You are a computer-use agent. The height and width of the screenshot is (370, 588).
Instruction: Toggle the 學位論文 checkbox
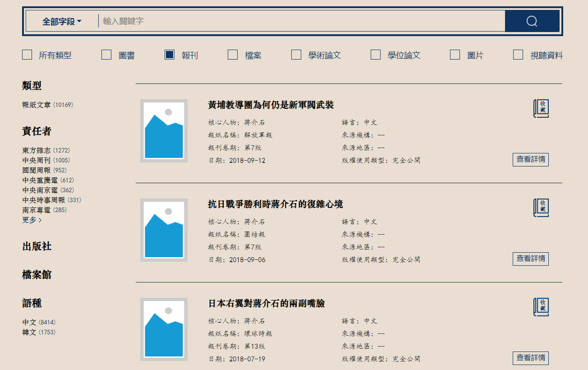[x=376, y=55]
